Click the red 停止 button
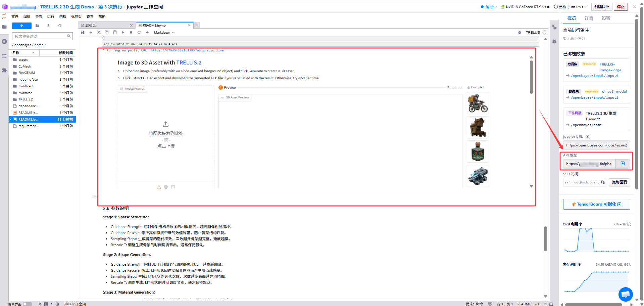The width and height of the screenshot is (644, 306). point(621,7)
